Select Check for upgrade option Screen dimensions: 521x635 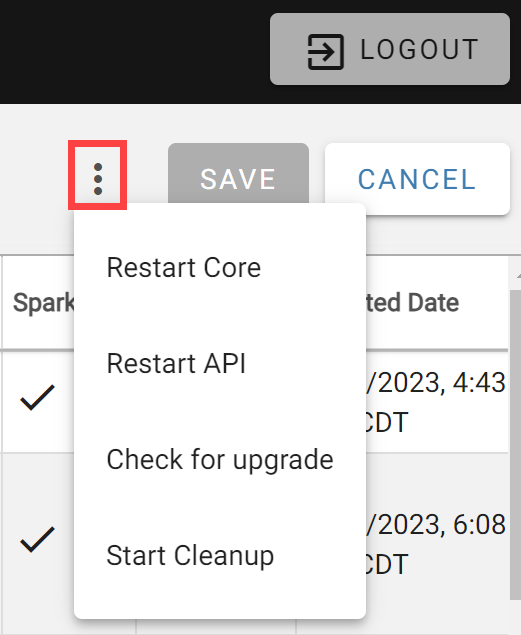click(x=220, y=459)
